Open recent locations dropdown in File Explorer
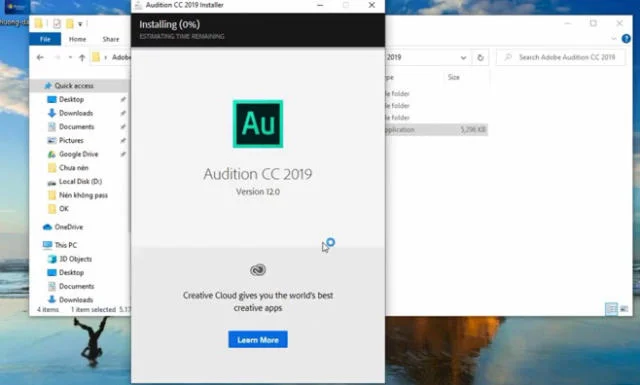The width and height of the screenshot is (640, 385). [x=70, y=58]
